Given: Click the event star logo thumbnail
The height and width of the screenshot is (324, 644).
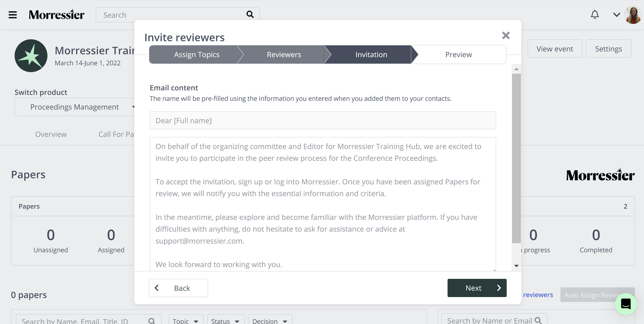Looking at the screenshot, I should (31, 56).
